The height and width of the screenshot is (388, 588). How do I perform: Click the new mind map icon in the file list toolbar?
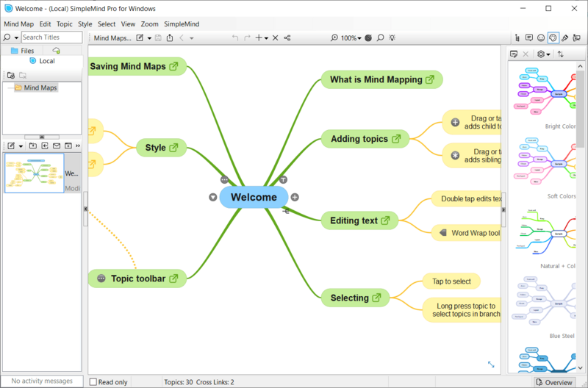pos(11,145)
